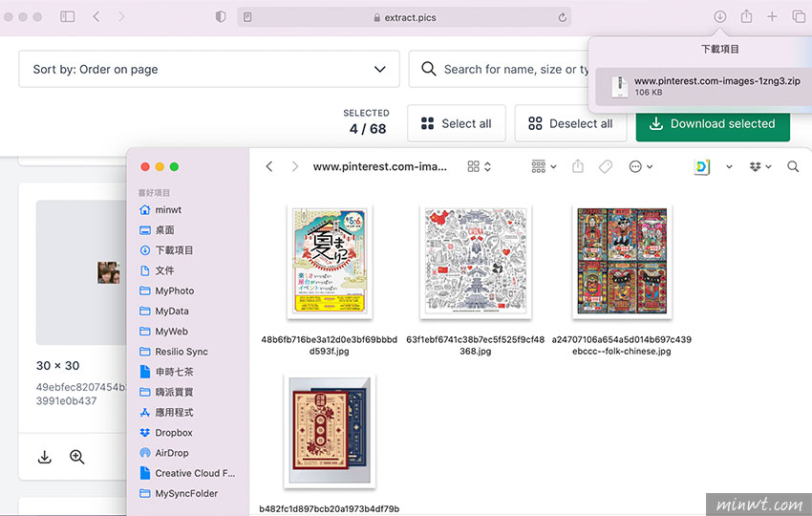
Task: Open Finder group-by options dropdown
Action: click(x=544, y=166)
